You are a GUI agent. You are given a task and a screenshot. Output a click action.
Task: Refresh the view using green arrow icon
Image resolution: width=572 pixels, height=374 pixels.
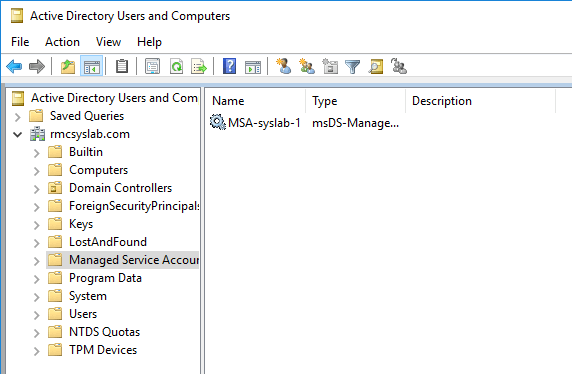point(177,67)
